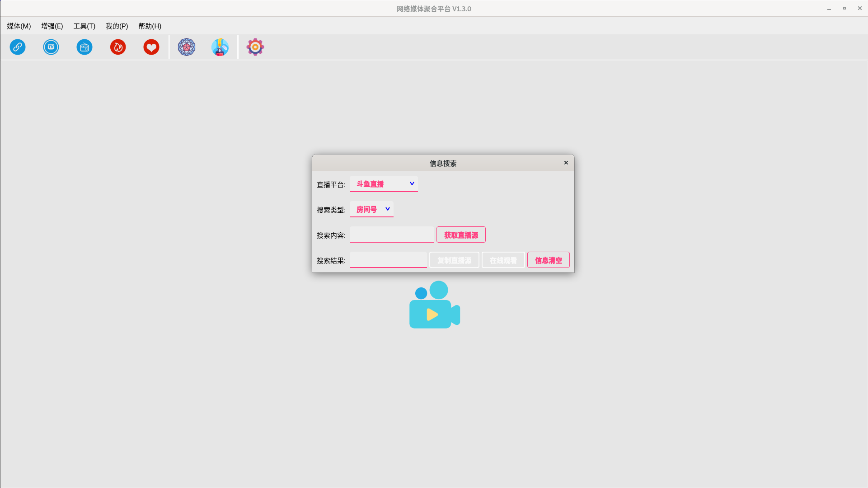Click the 获取直播源 button

461,235
